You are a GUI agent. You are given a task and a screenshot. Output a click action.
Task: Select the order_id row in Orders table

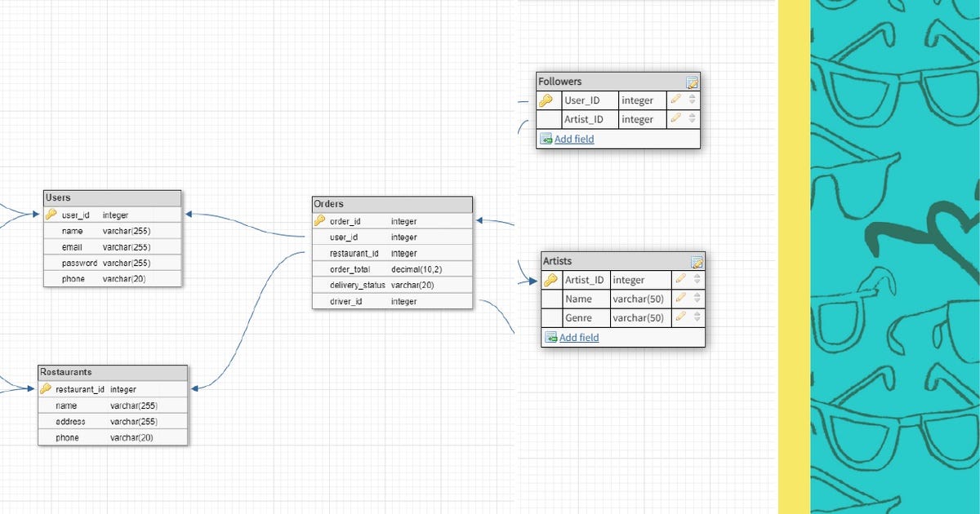click(392, 221)
